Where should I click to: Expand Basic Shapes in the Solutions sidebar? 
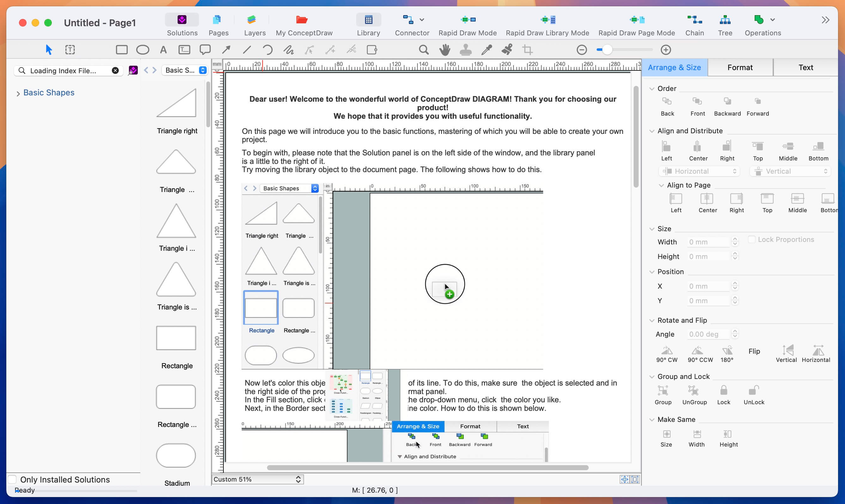pos(18,93)
